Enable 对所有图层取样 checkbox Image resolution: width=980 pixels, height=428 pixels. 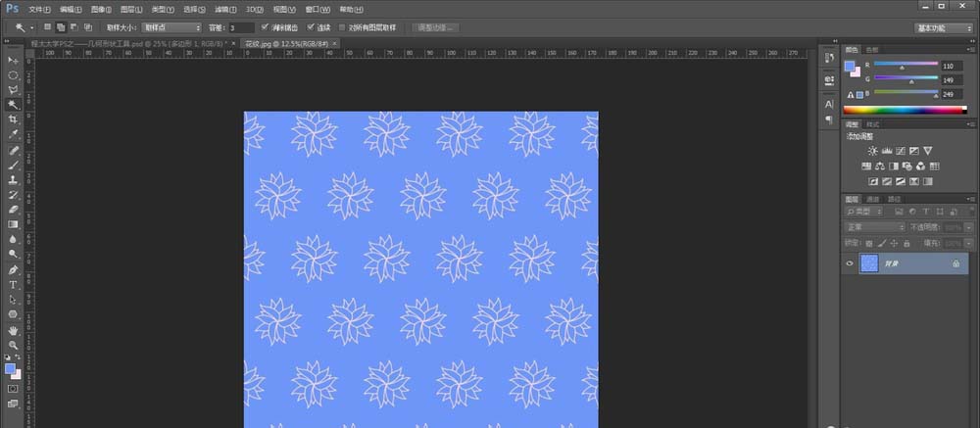pyautogui.click(x=341, y=27)
